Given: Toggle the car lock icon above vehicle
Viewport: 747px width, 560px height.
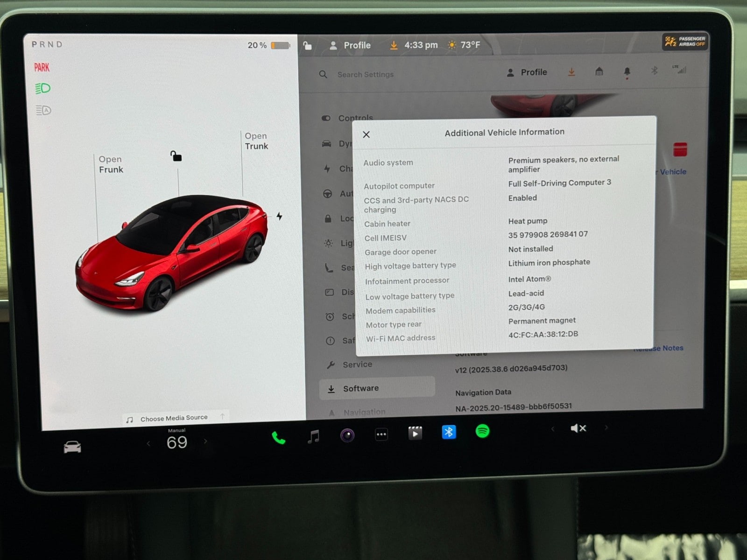Looking at the screenshot, I should tap(176, 156).
